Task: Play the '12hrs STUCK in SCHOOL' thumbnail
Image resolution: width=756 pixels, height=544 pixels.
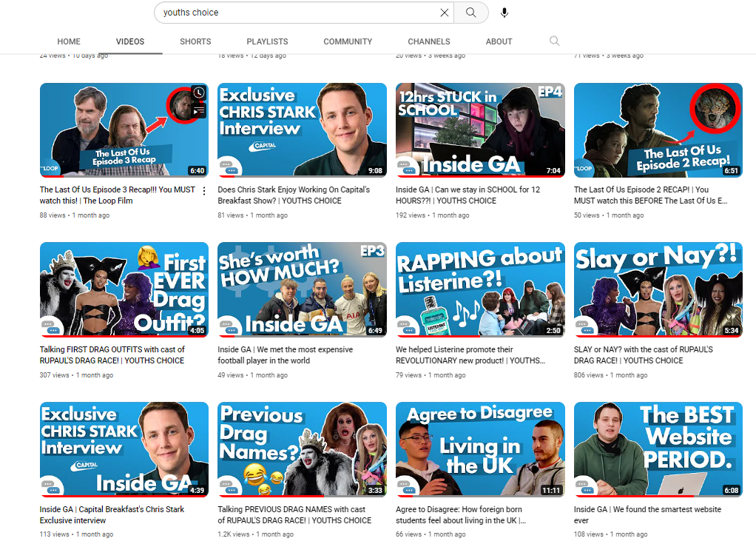Action: (480, 130)
